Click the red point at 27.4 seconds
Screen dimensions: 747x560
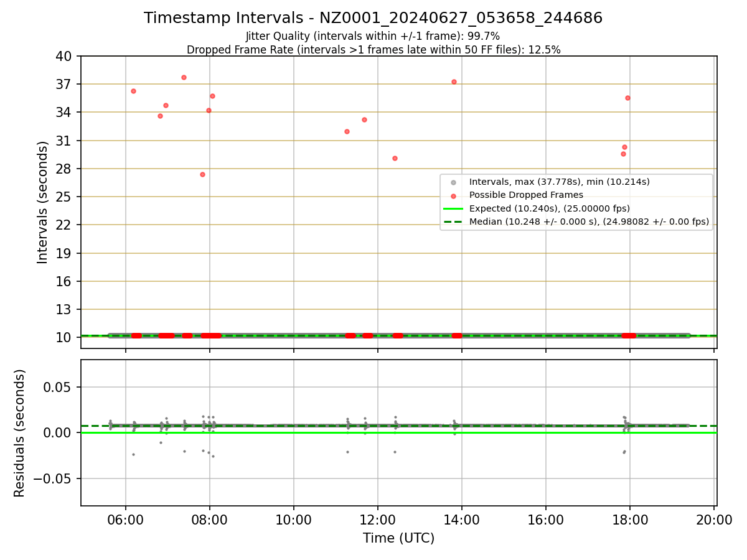(202, 174)
